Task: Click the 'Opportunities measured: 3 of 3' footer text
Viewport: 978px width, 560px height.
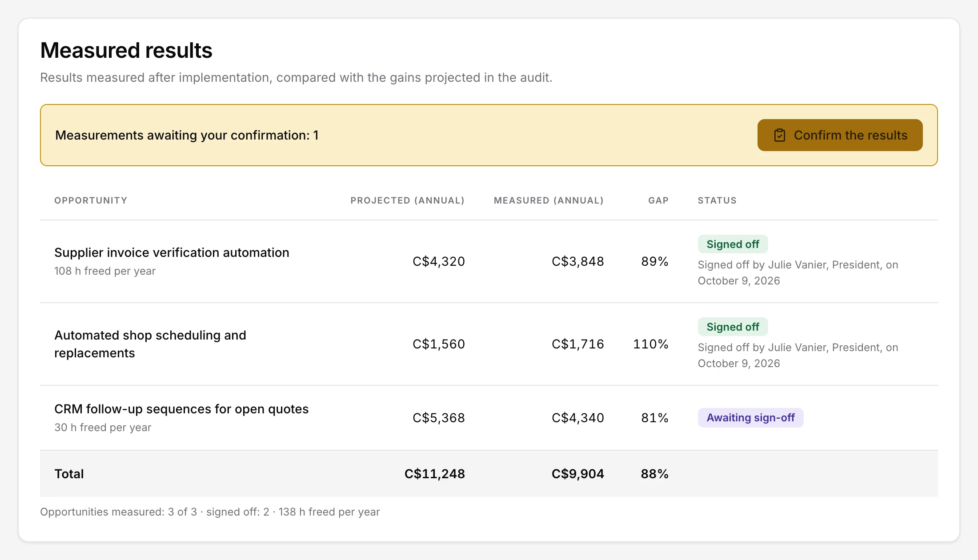Action: (x=119, y=512)
